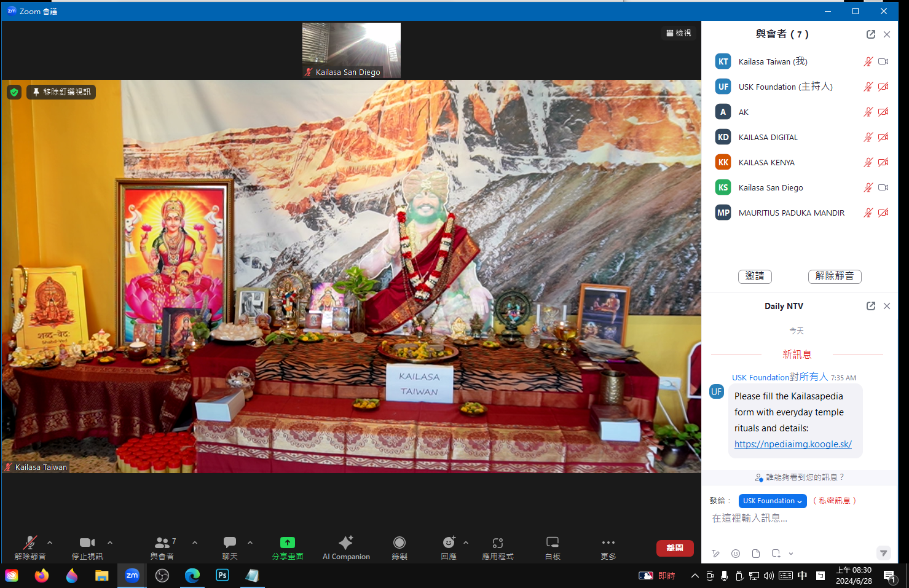Screen dimensions: 909x588
Task: Unmute your microphone in the toolbar
Action: coord(30,543)
